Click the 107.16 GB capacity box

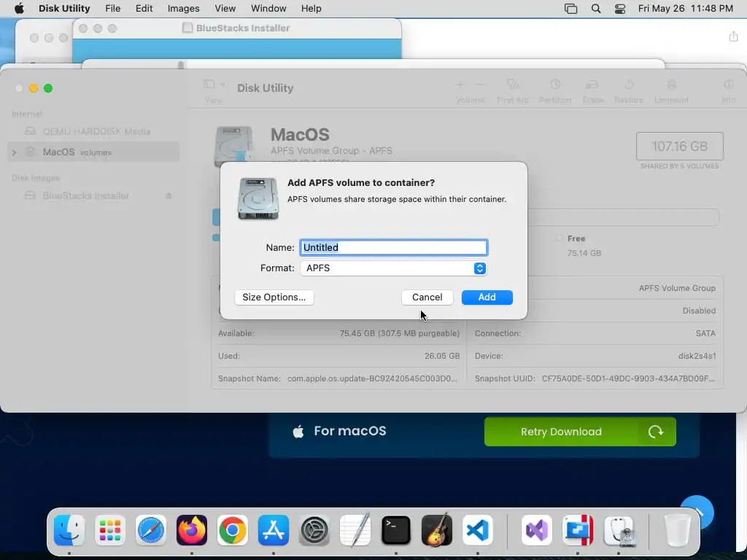click(680, 146)
